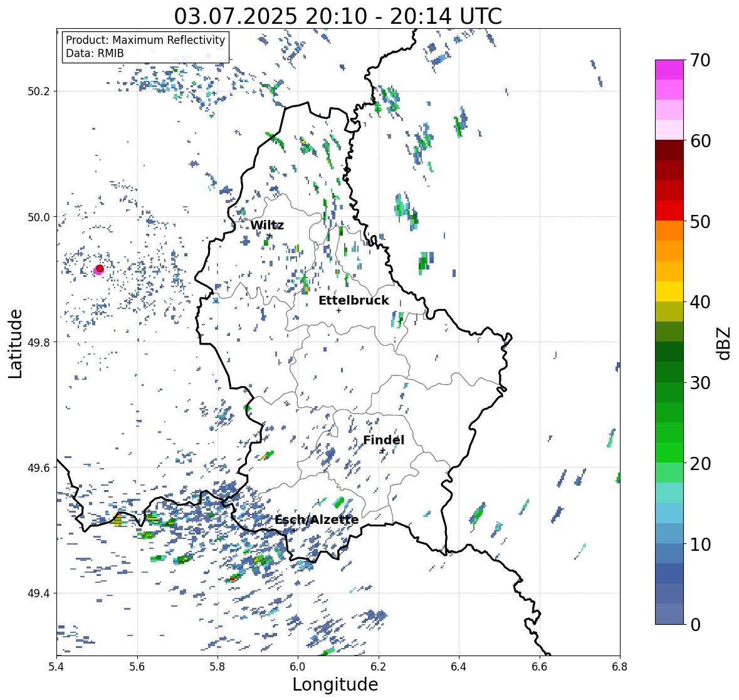Click the Ettelbruck city label
Screen dimensions: 739x700
click(x=354, y=300)
